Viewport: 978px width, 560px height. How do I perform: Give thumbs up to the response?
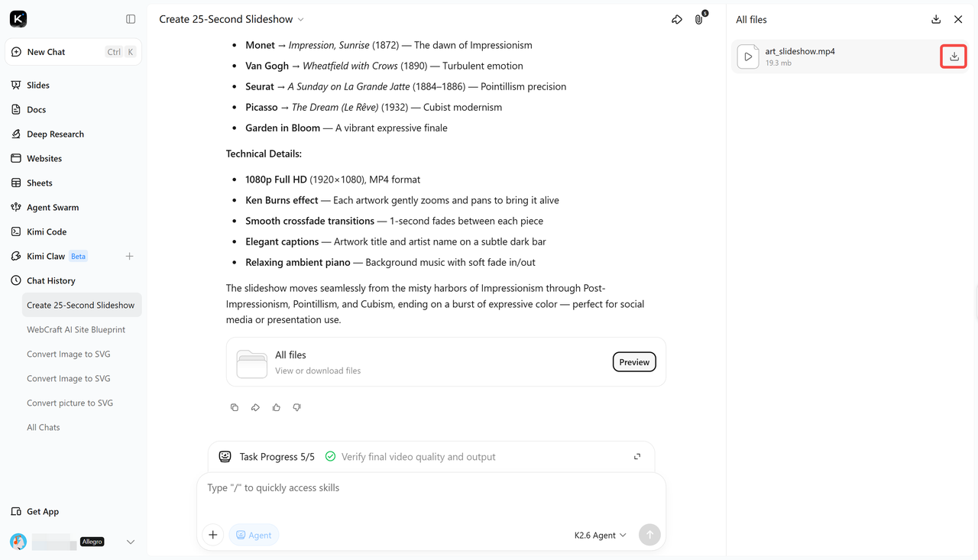tap(277, 407)
